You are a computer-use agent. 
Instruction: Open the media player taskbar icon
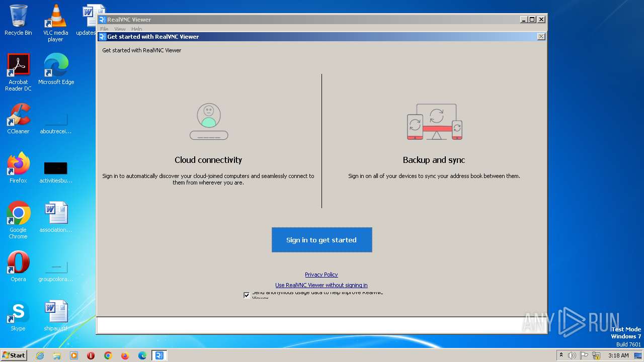point(74,355)
